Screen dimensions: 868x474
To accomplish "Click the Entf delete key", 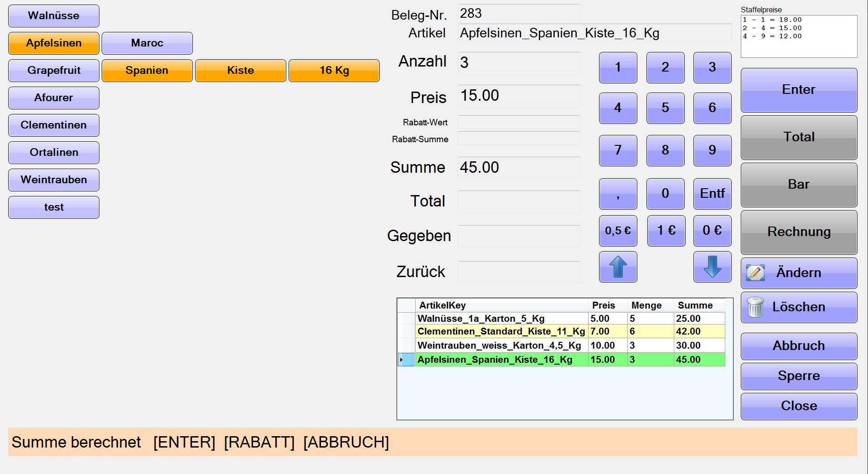I will pyautogui.click(x=712, y=194).
